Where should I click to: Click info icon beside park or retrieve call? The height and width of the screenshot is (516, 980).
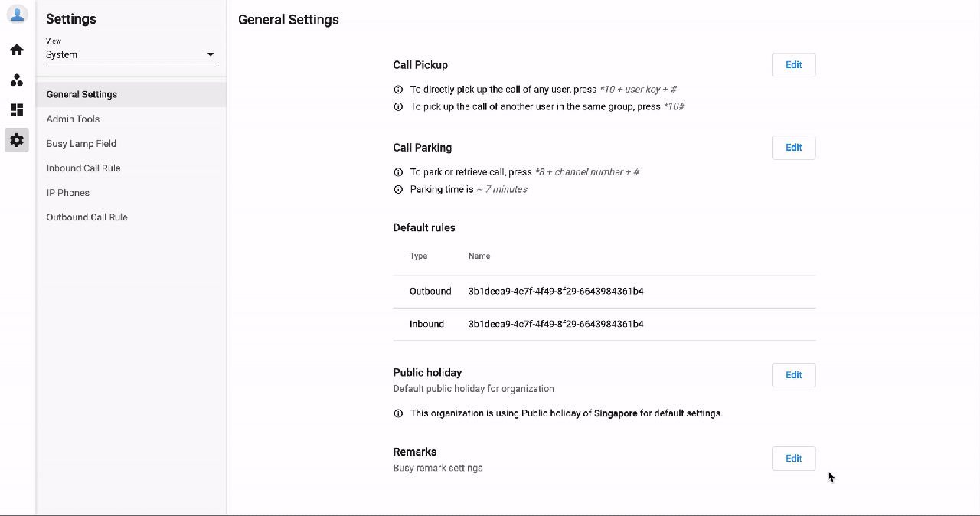click(x=398, y=172)
